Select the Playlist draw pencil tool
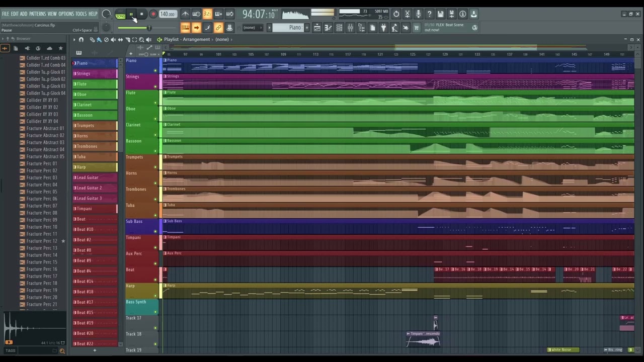The image size is (644, 362). pos(92,40)
